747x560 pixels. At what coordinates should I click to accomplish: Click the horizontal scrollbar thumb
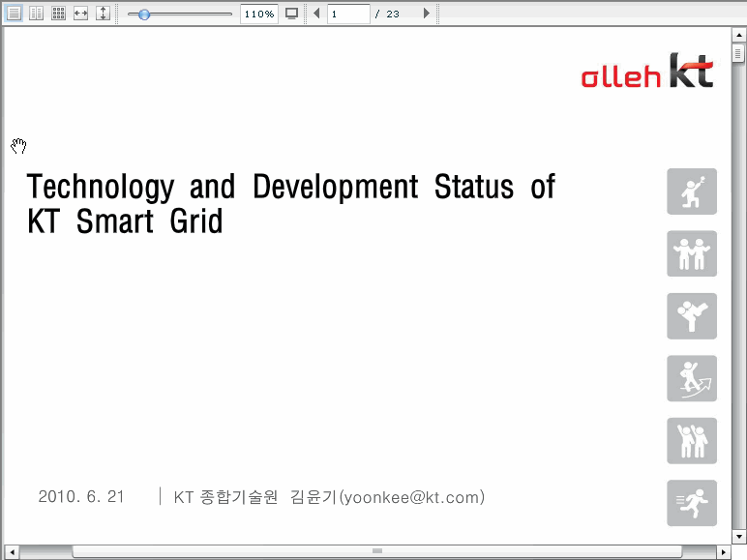tap(376, 551)
